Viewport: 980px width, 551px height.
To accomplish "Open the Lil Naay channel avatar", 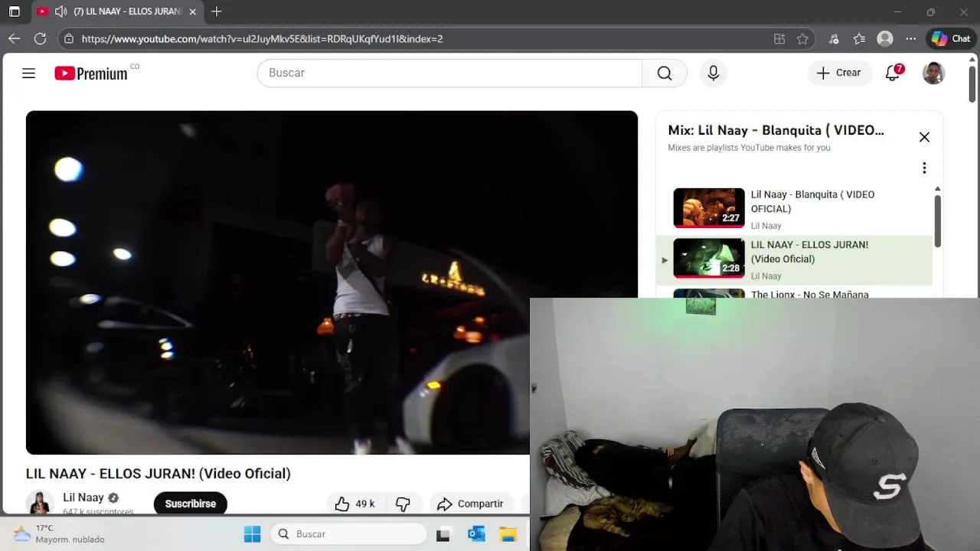I will tap(40, 503).
